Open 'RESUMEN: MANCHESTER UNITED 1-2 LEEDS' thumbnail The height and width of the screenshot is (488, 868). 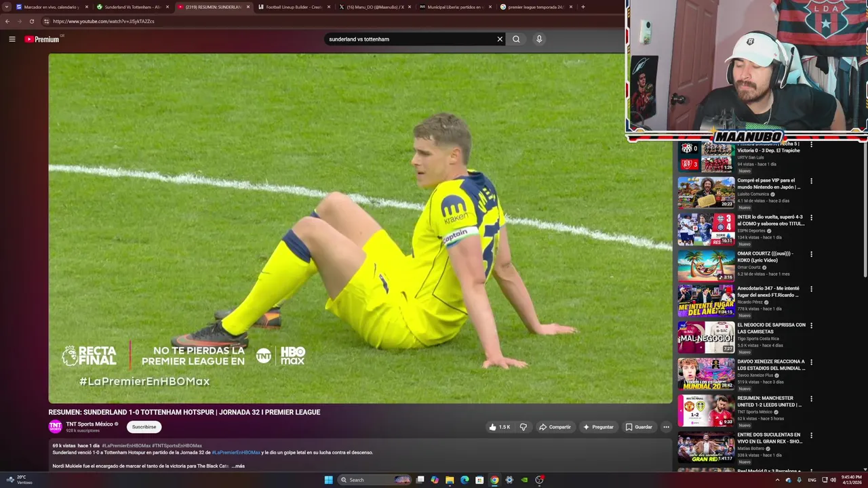(706, 411)
